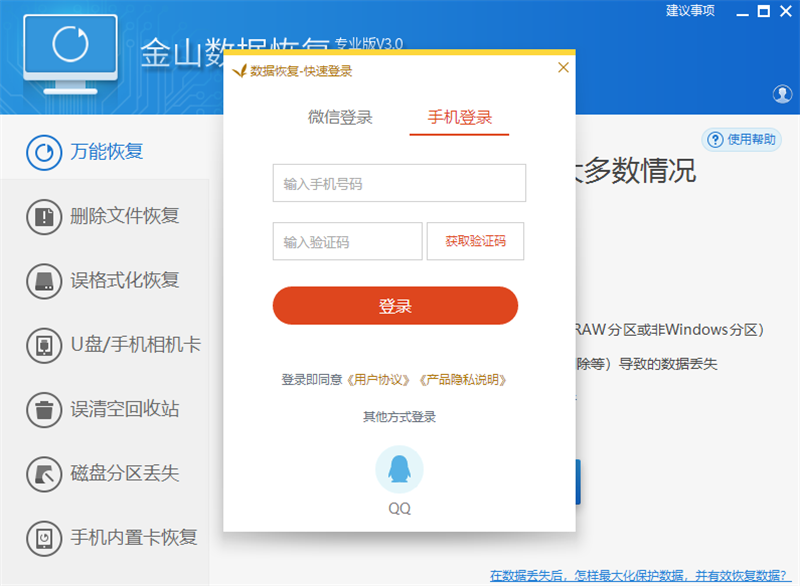Open the 《产品隐私说明》 link
The width and height of the screenshot is (800, 586).
pos(463,380)
